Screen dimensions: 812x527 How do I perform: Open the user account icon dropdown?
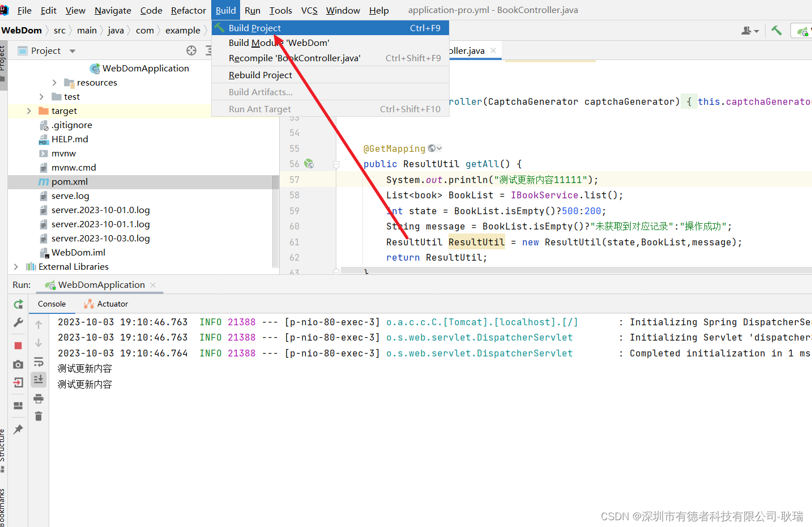pyautogui.click(x=750, y=31)
